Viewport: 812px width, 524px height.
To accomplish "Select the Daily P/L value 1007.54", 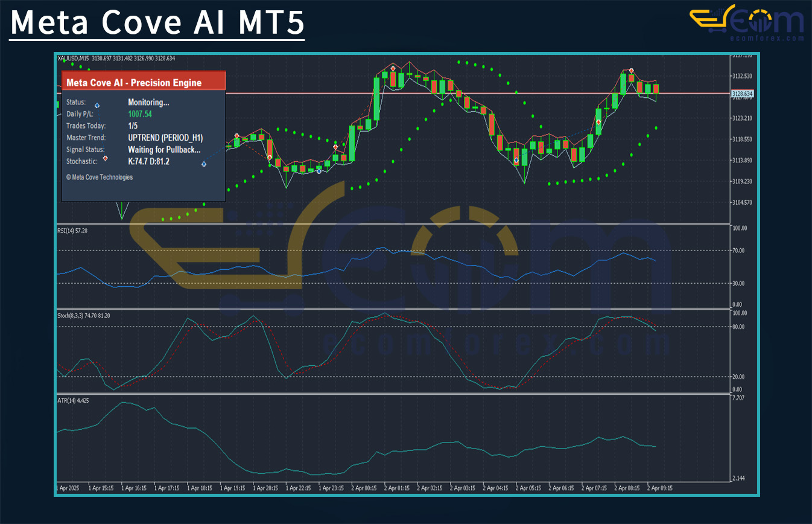I will 140,114.
